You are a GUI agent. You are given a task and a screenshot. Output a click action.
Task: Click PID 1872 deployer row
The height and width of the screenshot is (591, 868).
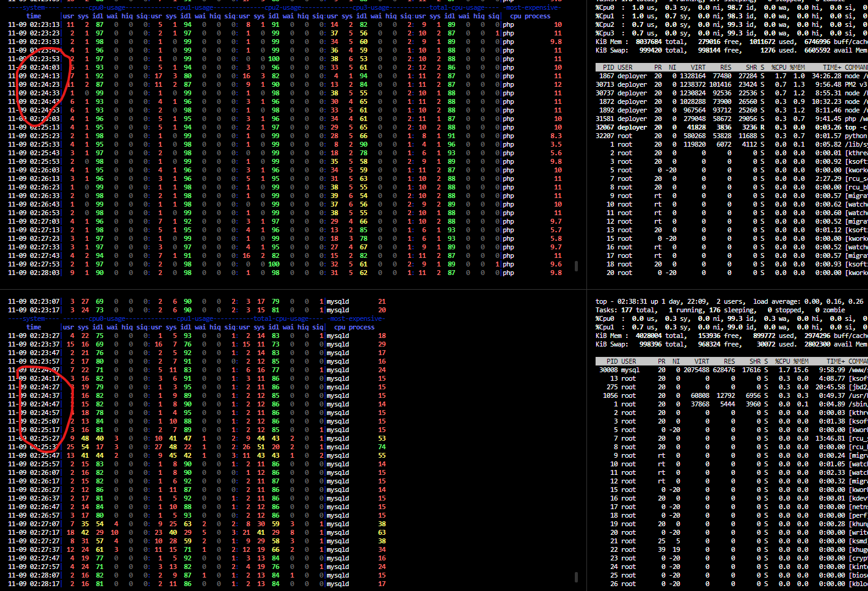click(x=732, y=101)
